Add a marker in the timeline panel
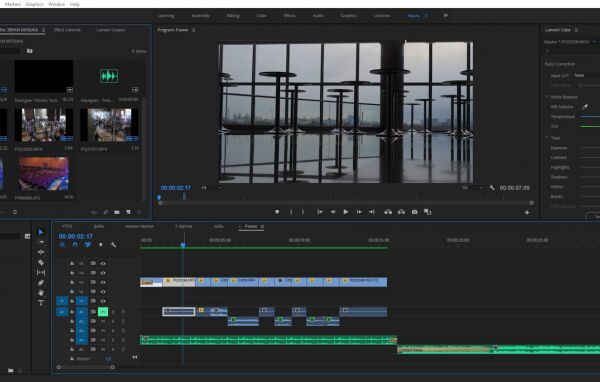The height and width of the screenshot is (382, 600). click(x=101, y=245)
